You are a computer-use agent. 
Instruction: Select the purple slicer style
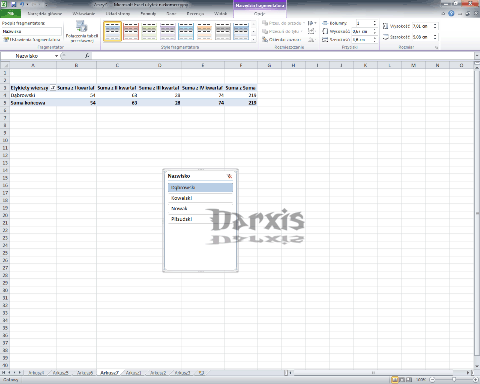167,31
